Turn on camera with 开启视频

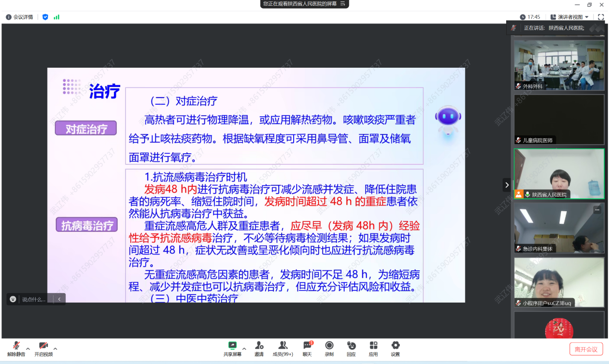click(43, 348)
